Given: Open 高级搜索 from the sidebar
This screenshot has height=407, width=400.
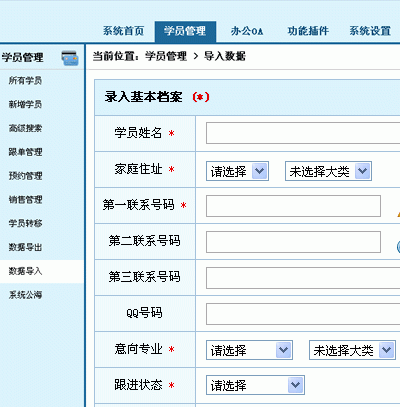Looking at the screenshot, I should (25, 128).
